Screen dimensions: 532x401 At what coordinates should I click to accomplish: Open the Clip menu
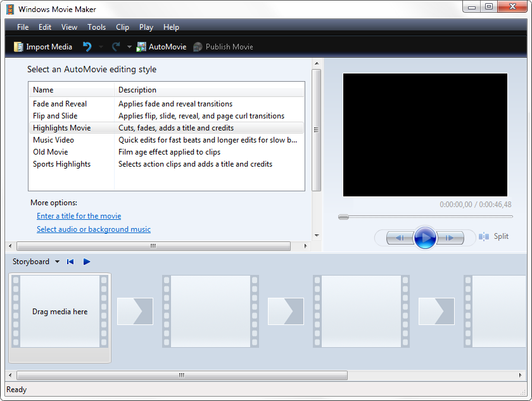[122, 27]
